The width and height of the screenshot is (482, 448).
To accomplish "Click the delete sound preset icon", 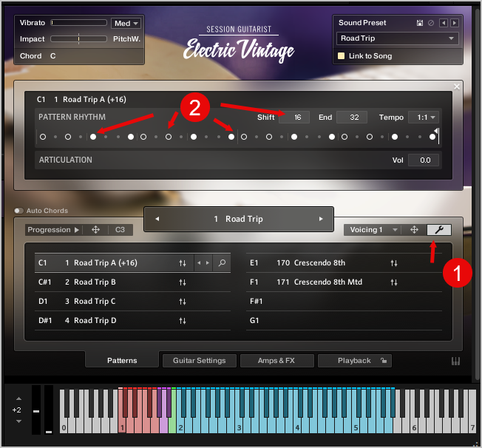I will [431, 23].
